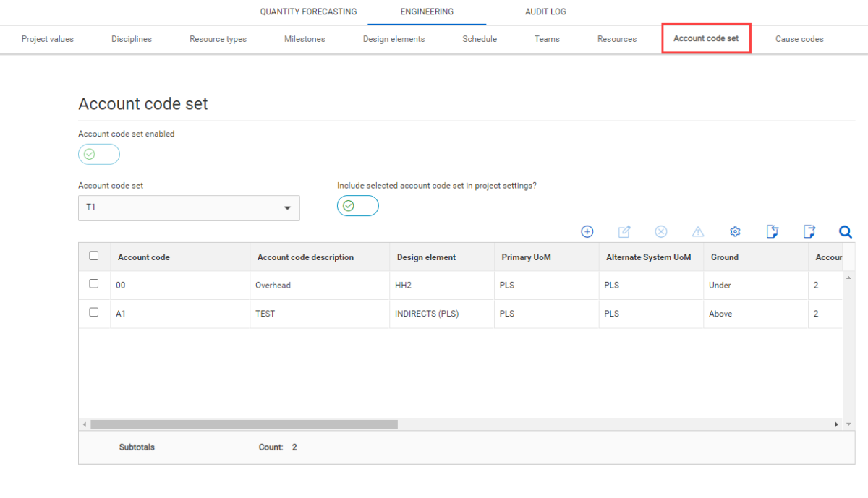Tick the checkbox for row A1
Screen dimensions: 868x498
[x=94, y=313]
